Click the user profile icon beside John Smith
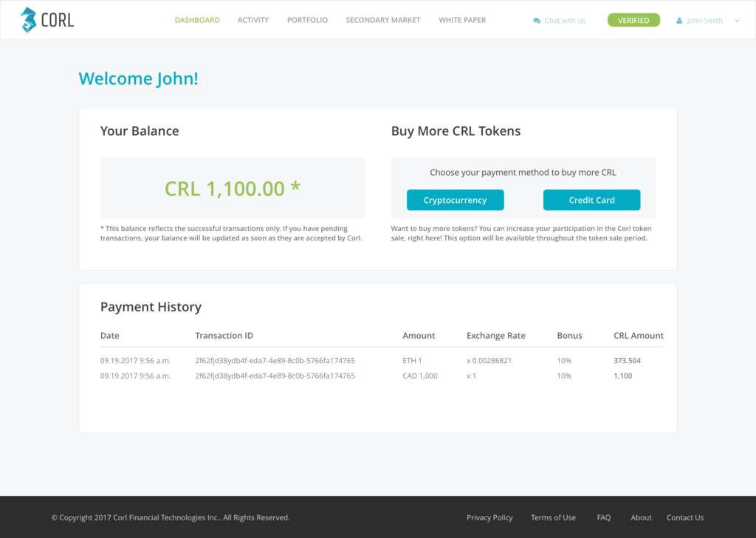 (680, 20)
